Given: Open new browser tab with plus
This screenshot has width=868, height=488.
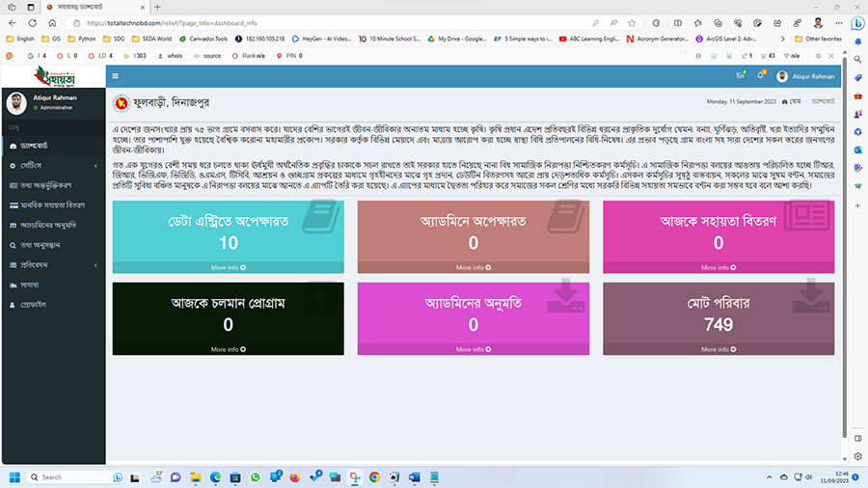Looking at the screenshot, I should point(157,7).
